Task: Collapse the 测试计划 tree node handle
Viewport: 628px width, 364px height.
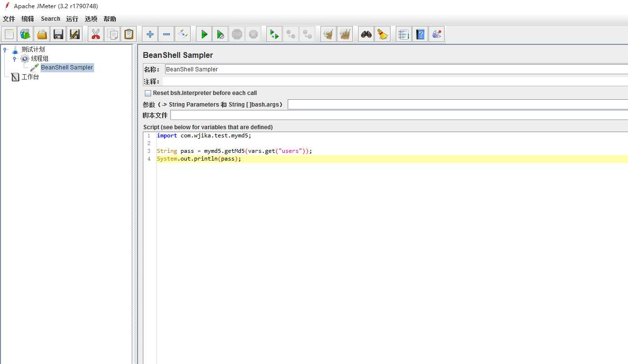Action: [5, 49]
